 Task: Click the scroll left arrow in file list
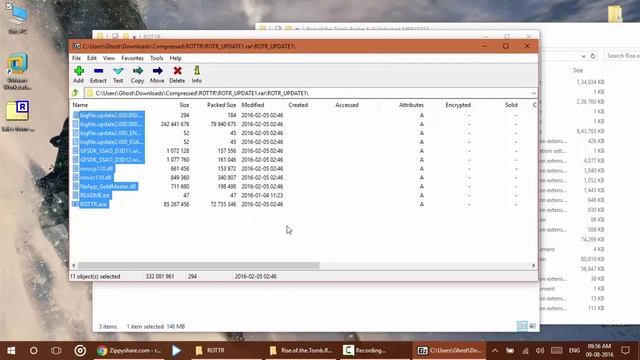pos(74,265)
